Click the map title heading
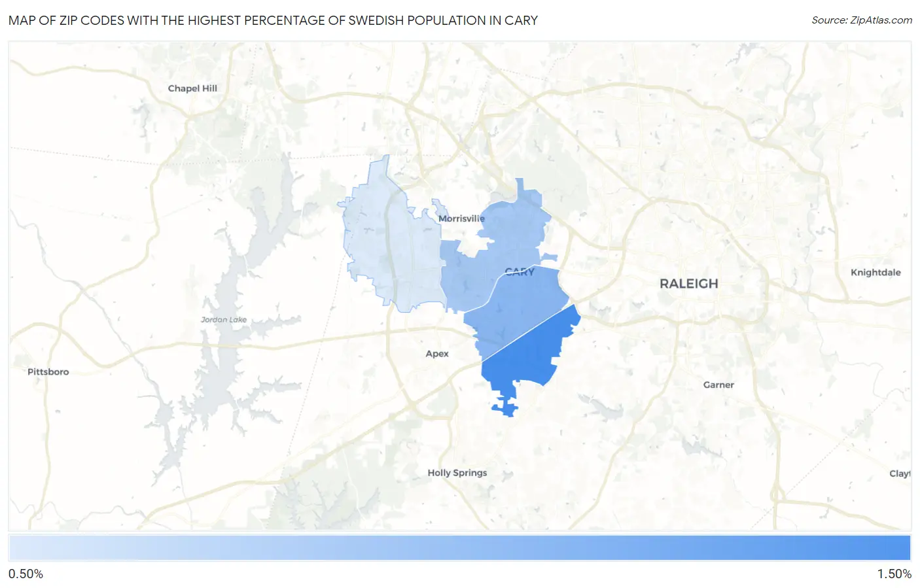 [x=273, y=20]
